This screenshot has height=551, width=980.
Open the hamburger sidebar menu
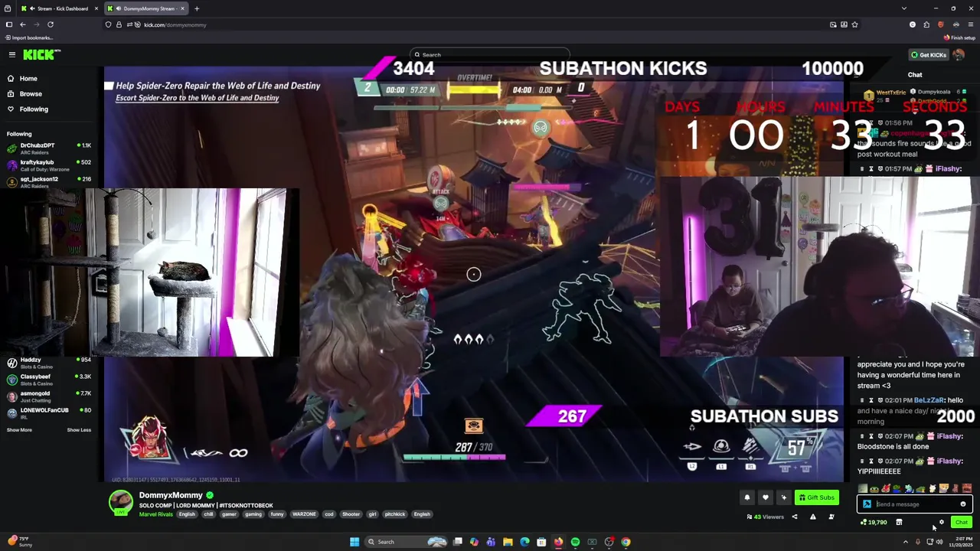tap(12, 54)
